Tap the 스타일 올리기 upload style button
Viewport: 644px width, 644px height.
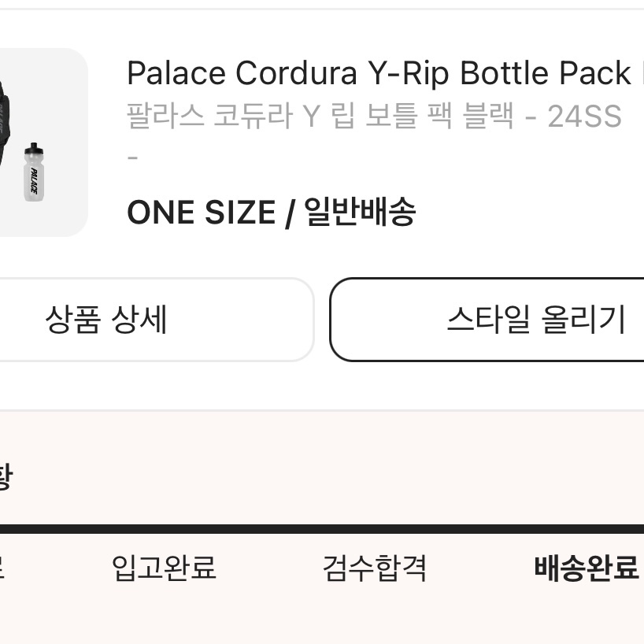(487, 320)
